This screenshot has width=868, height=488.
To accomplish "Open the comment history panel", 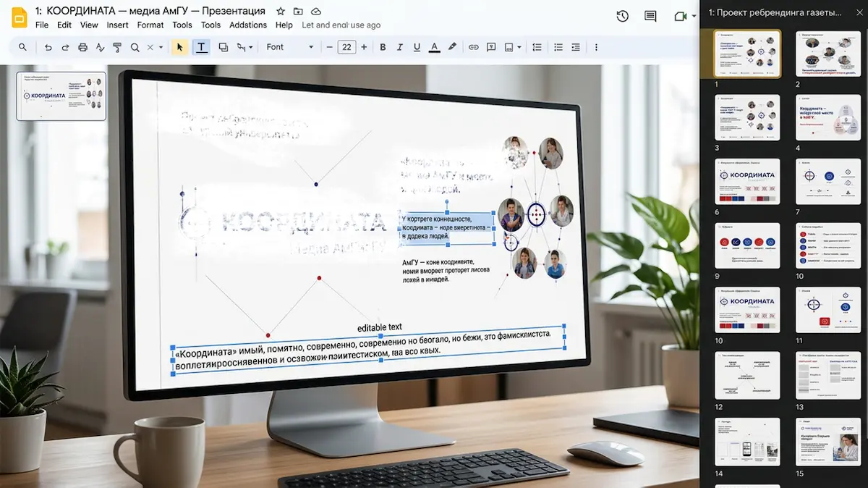I will coord(650,16).
